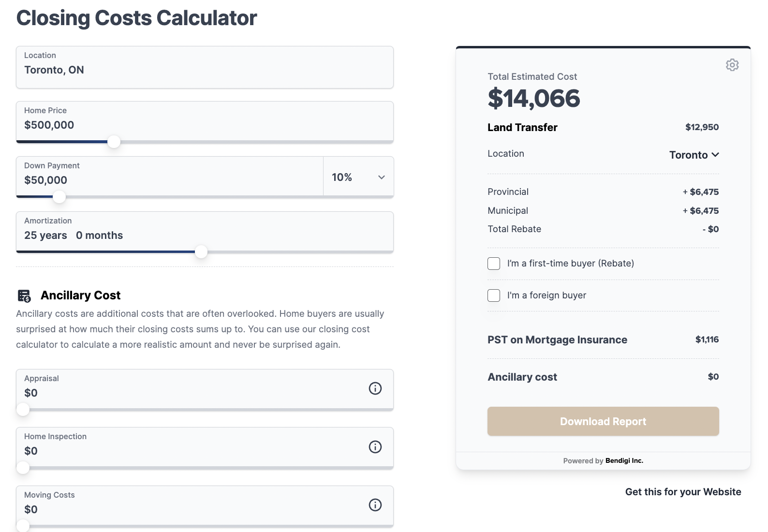
Task: Click the Location field showing Toronto, ON
Action: pos(145,67)
